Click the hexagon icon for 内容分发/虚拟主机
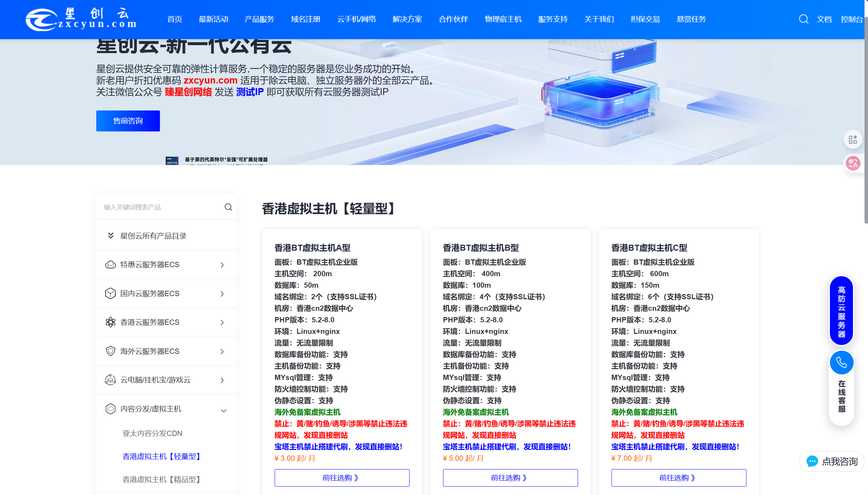Screen dimensions: 868x495 pos(110,409)
